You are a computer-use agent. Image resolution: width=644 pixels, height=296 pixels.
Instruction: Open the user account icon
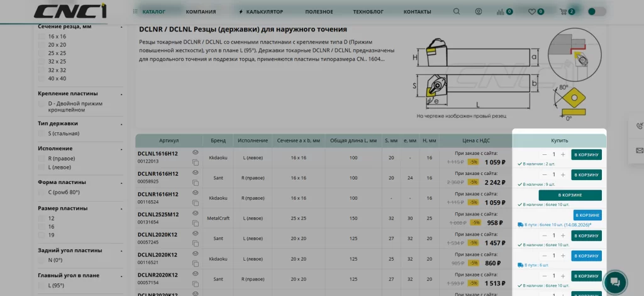point(479,11)
